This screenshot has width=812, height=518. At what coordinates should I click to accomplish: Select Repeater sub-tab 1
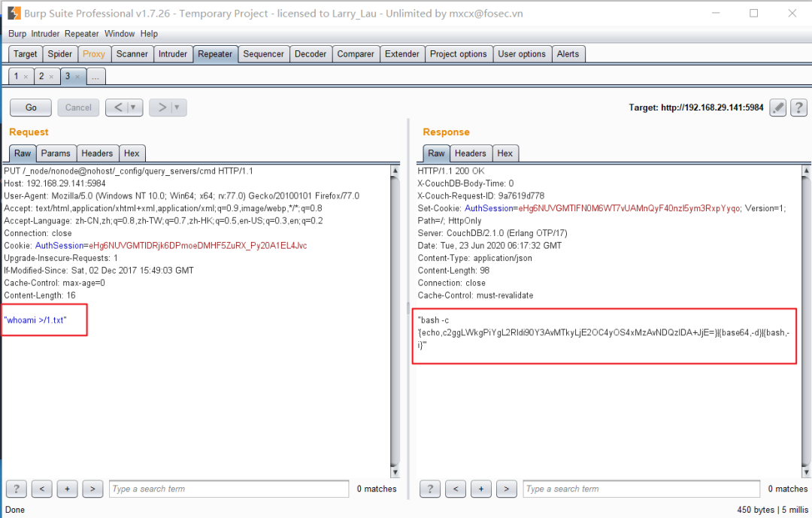pyautogui.click(x=17, y=76)
